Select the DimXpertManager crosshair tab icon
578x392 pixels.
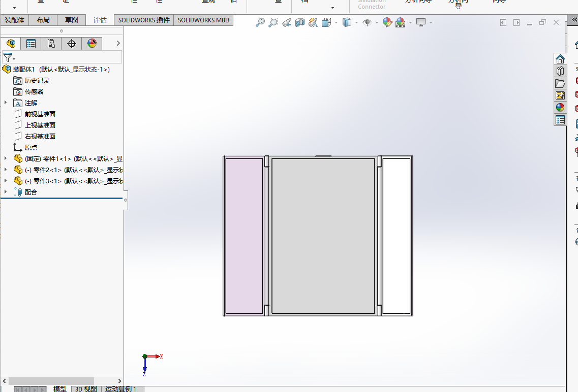pos(72,44)
